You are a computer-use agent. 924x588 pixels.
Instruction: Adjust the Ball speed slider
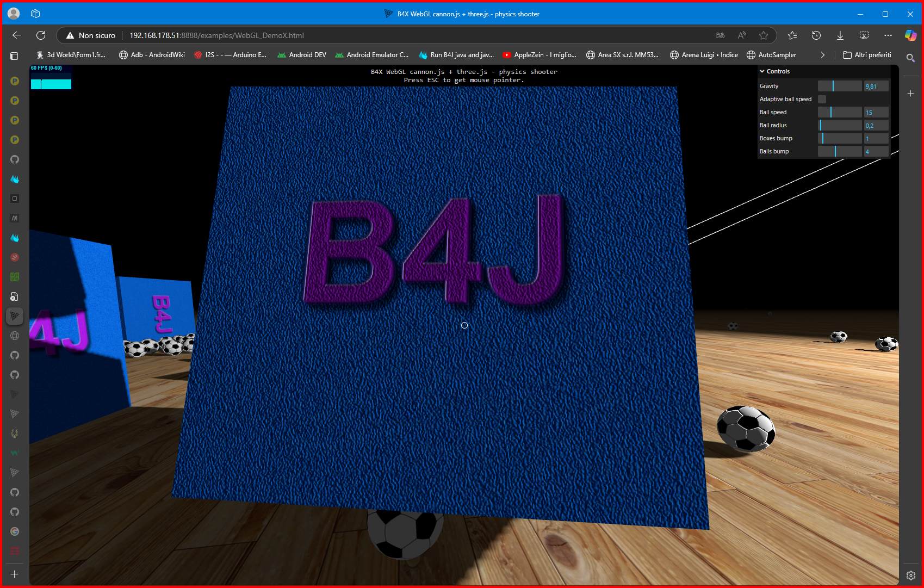click(x=840, y=112)
